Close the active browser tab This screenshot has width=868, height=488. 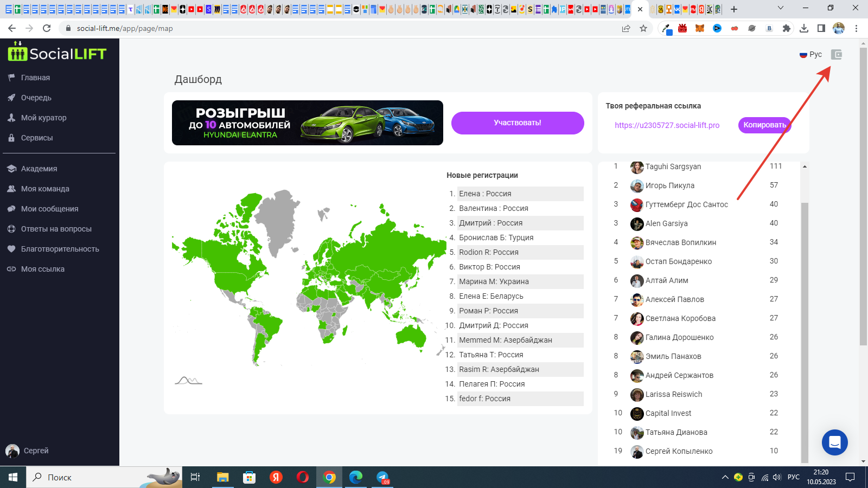point(640,9)
